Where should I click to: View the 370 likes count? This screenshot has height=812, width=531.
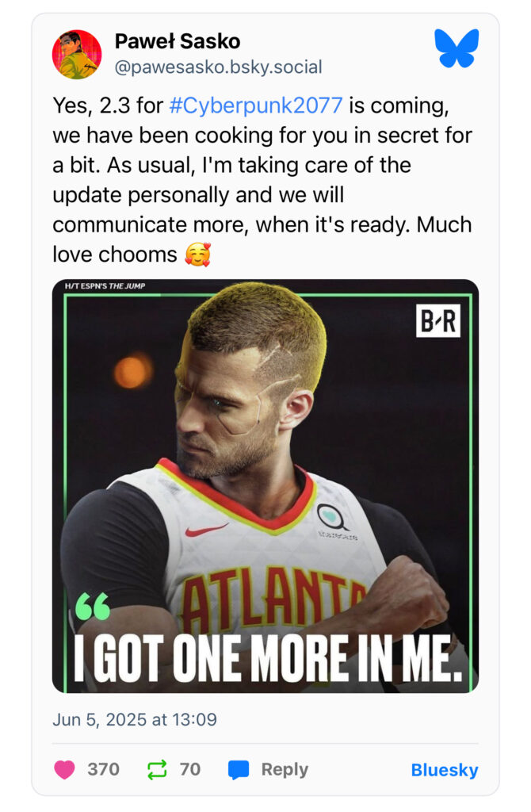pyautogui.click(x=104, y=769)
